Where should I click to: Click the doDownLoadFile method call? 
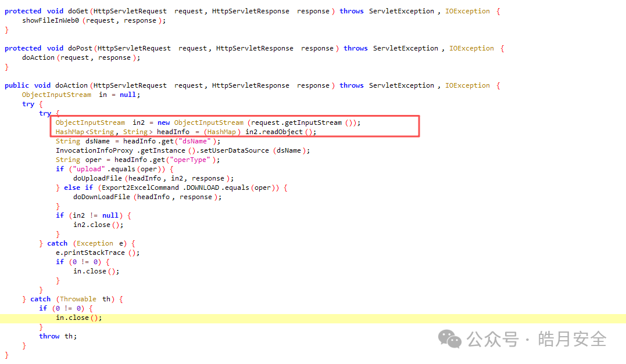[102, 197]
